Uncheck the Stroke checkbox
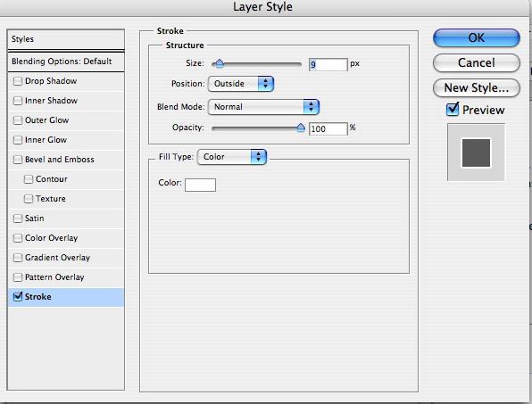The width and height of the screenshot is (532, 404). [x=17, y=297]
